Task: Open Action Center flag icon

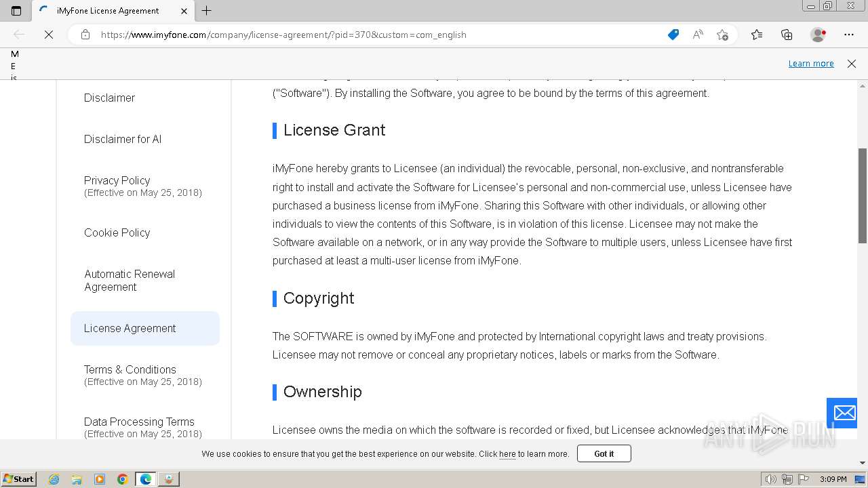Action: (804, 479)
